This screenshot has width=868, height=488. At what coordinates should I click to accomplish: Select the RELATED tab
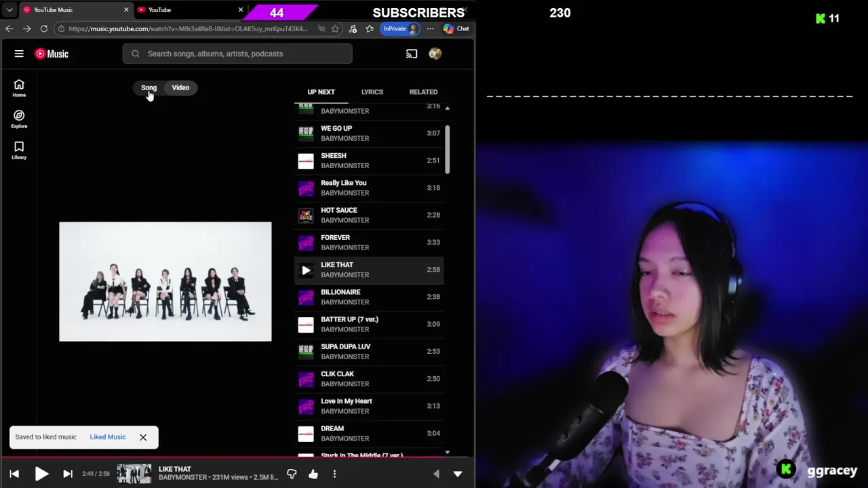tap(423, 91)
